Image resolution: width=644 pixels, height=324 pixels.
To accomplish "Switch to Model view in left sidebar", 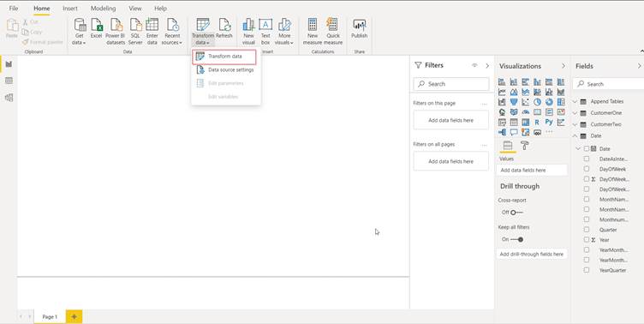I will 9,98.
